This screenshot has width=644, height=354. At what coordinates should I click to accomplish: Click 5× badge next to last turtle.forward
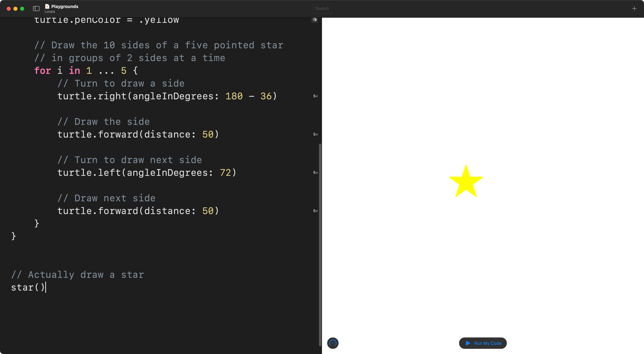pos(315,211)
